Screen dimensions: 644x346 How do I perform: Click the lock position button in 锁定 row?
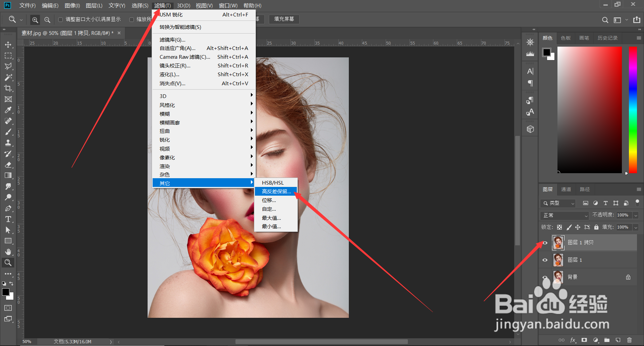point(578,227)
